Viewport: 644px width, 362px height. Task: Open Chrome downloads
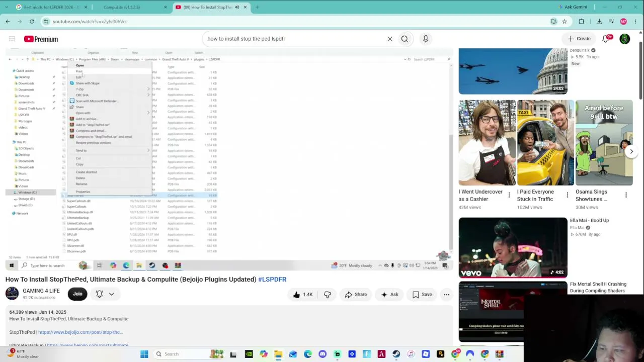click(x=599, y=22)
